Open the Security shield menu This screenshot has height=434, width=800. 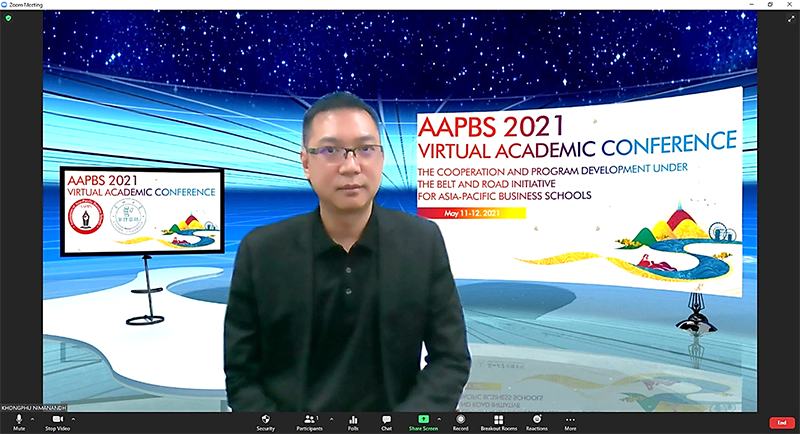click(x=265, y=422)
